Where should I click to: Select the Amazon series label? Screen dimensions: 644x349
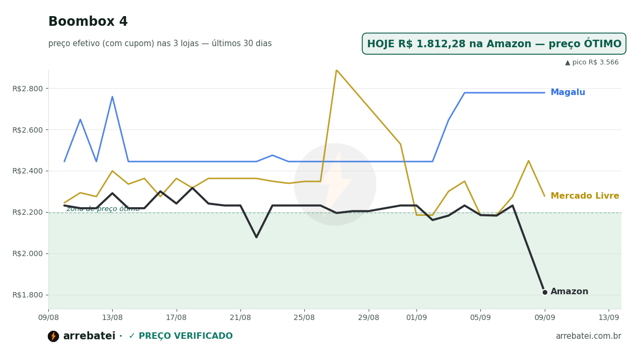tap(569, 292)
